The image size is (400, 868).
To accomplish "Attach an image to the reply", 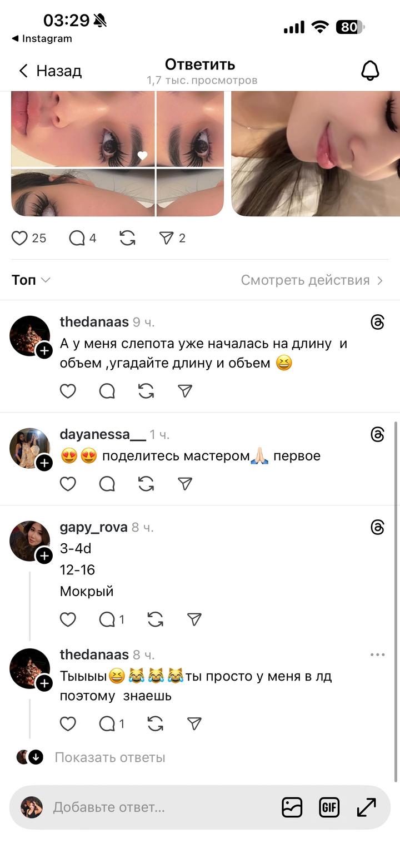I will click(x=292, y=807).
